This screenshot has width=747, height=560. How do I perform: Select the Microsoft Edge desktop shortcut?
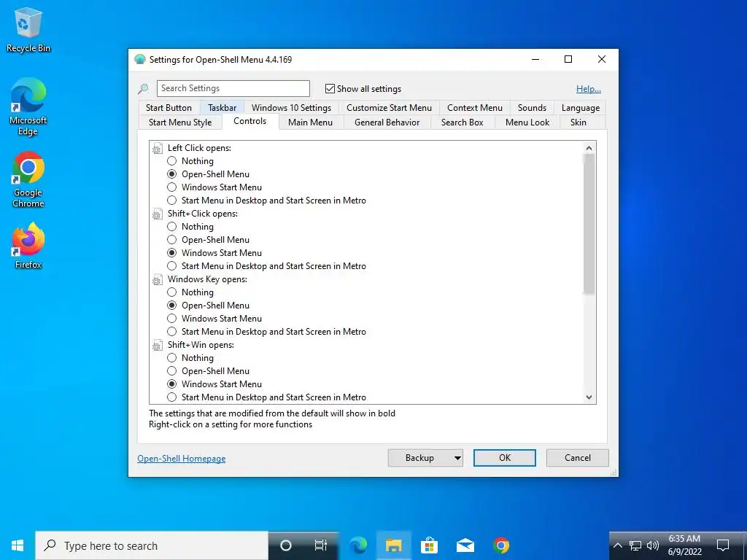point(28,107)
